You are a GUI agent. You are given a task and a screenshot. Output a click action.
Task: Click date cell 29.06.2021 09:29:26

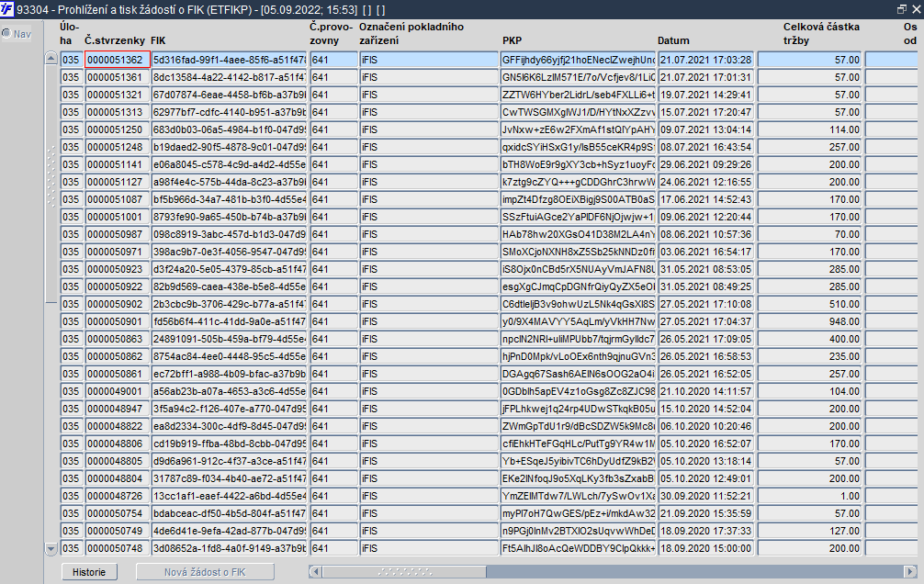(x=706, y=164)
